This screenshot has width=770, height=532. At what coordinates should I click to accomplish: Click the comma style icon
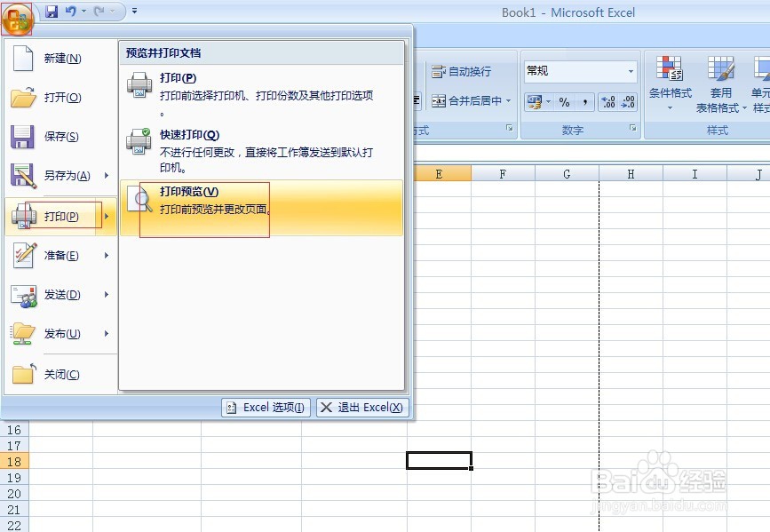click(585, 102)
